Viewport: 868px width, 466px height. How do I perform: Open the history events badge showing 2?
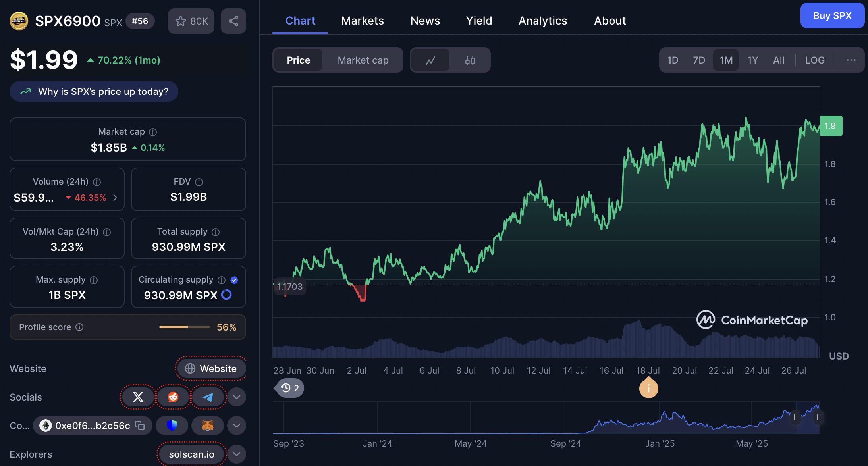[x=290, y=388]
